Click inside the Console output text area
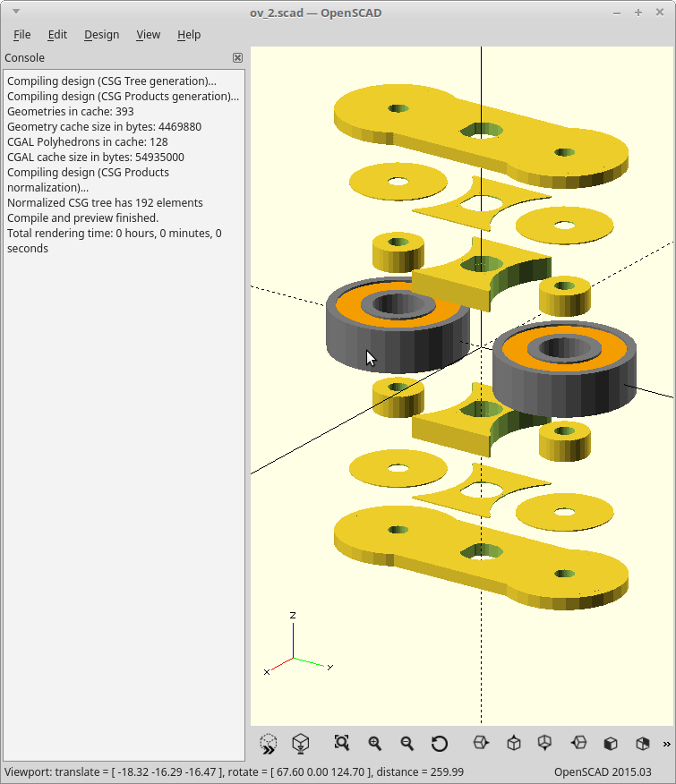This screenshot has width=676, height=784. point(123,447)
